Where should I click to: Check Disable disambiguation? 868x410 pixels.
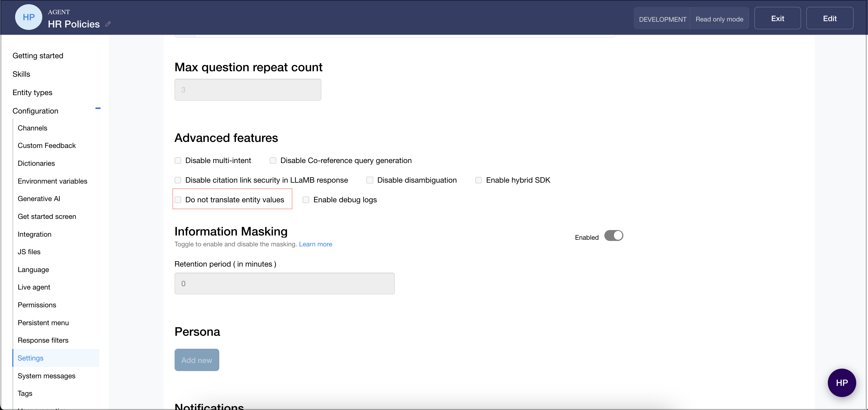pyautogui.click(x=370, y=180)
